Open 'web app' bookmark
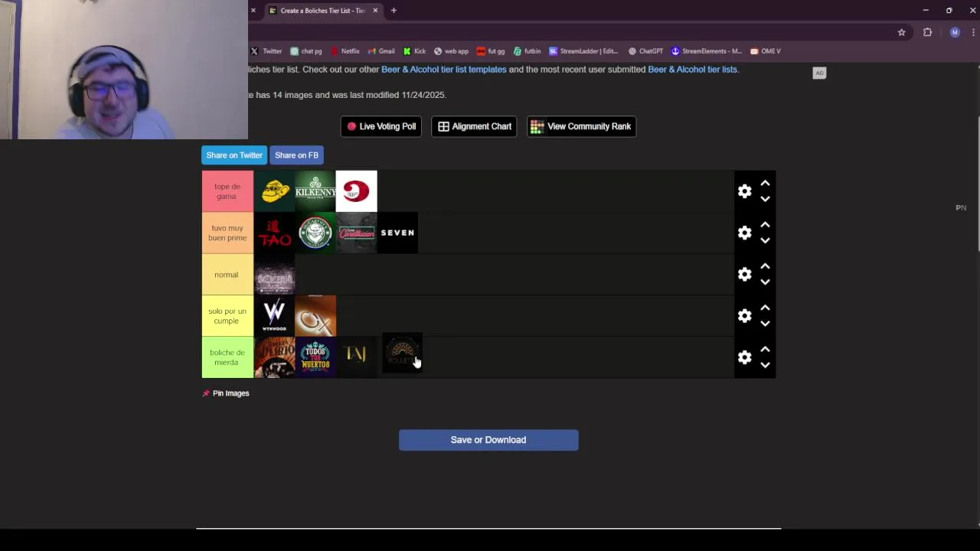980x551 pixels. click(x=451, y=51)
